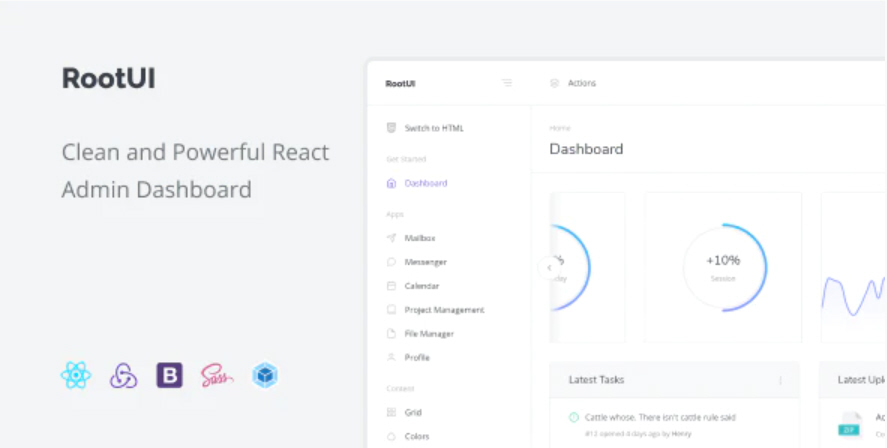Open the Latest Tasks three-dot menu
Viewport: 887px width, 448px height.
781,380
